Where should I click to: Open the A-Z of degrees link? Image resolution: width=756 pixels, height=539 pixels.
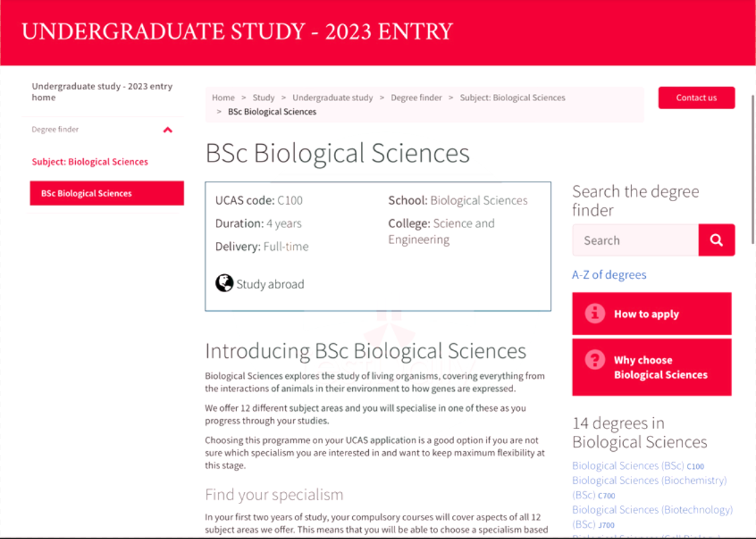click(609, 275)
